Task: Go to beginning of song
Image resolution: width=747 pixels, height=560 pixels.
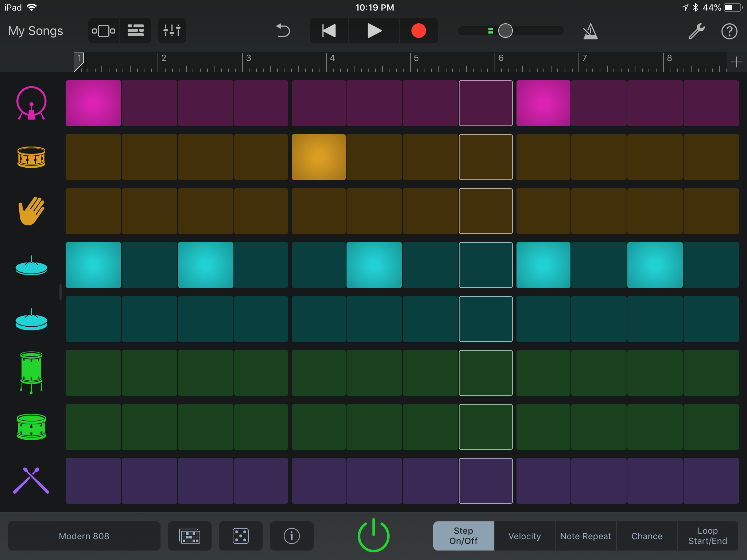Action: click(x=329, y=31)
